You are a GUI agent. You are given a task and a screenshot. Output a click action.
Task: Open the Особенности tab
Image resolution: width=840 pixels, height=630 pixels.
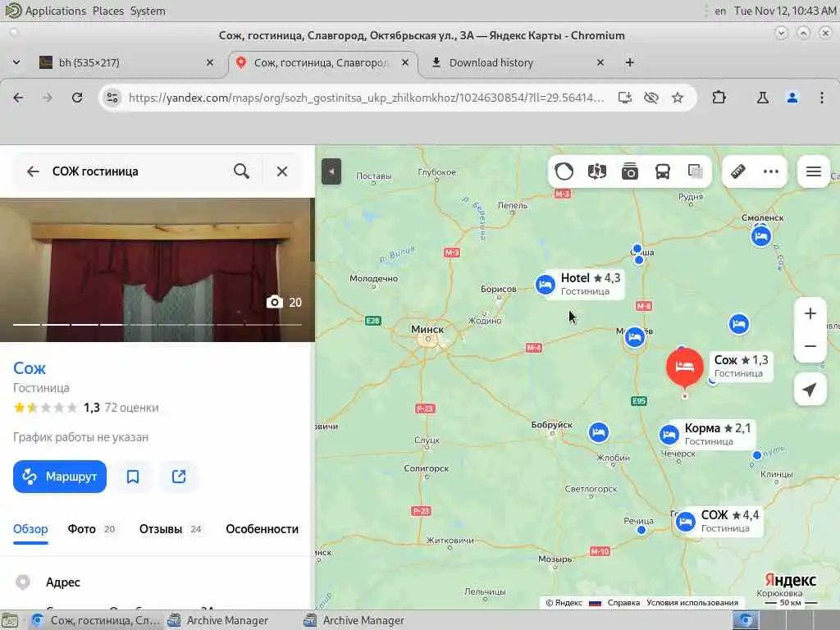tap(262, 529)
